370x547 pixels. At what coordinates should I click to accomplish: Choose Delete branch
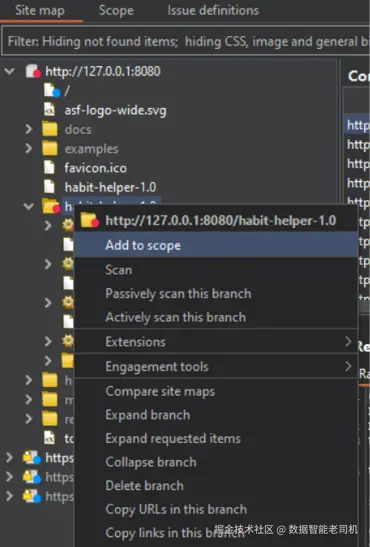[216, 486]
